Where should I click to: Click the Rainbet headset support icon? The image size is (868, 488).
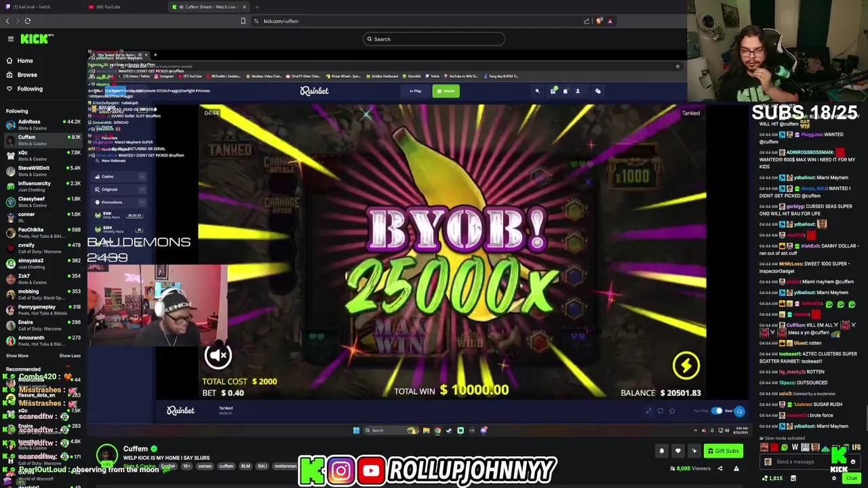[x=739, y=411]
